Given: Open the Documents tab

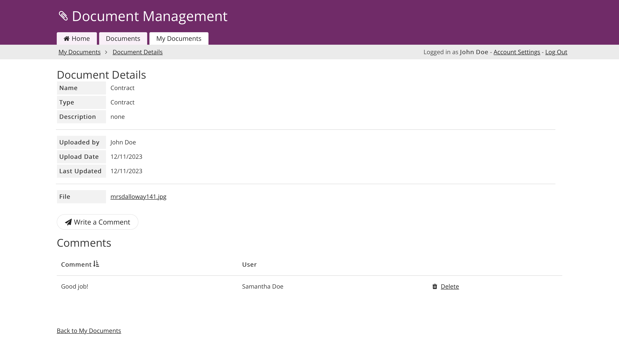Looking at the screenshot, I should click(x=123, y=38).
